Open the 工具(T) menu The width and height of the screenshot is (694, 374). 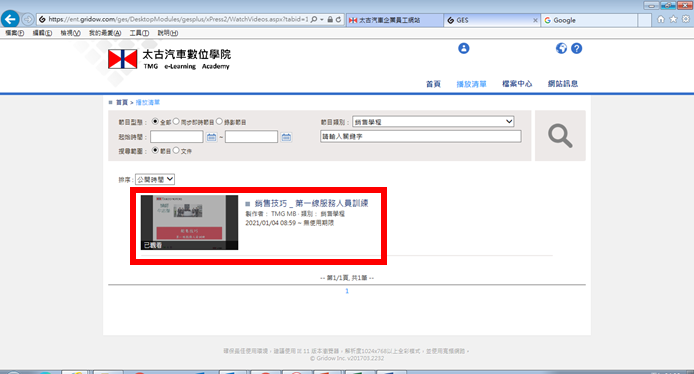[x=139, y=33]
